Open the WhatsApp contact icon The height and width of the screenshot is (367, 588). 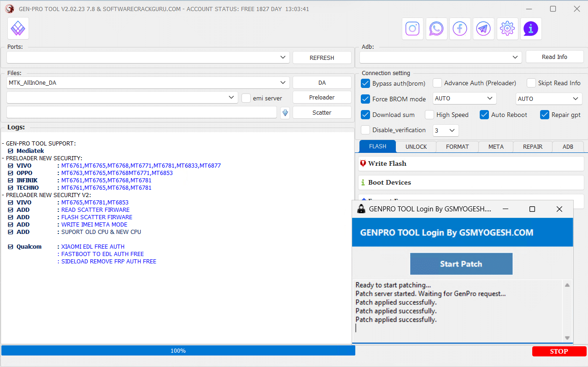436,29
